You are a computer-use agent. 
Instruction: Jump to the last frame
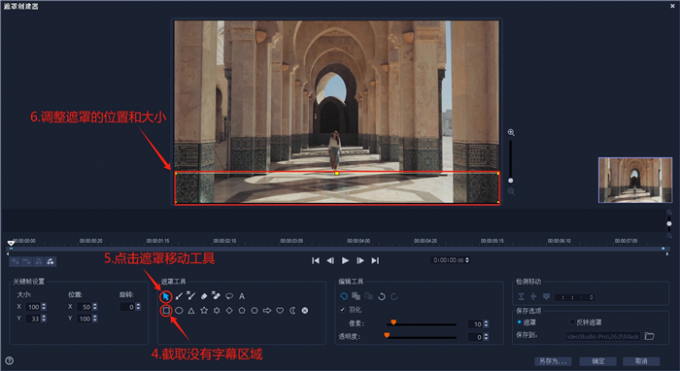[x=375, y=260]
